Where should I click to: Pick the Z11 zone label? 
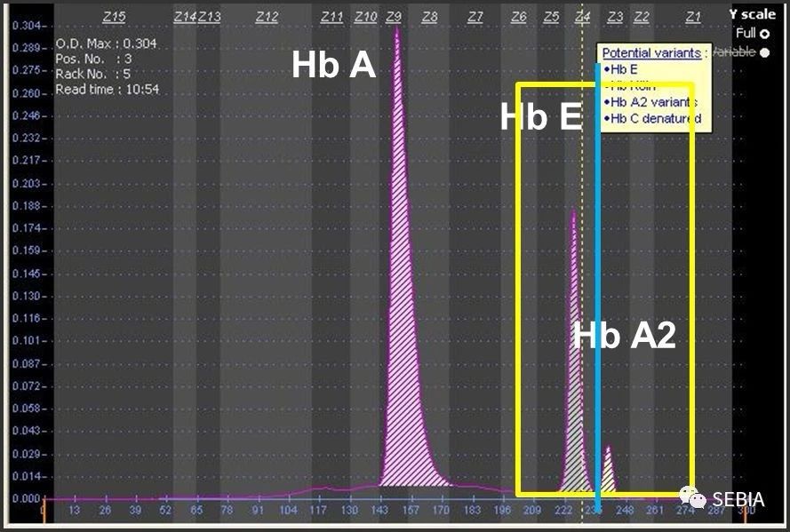pos(331,17)
